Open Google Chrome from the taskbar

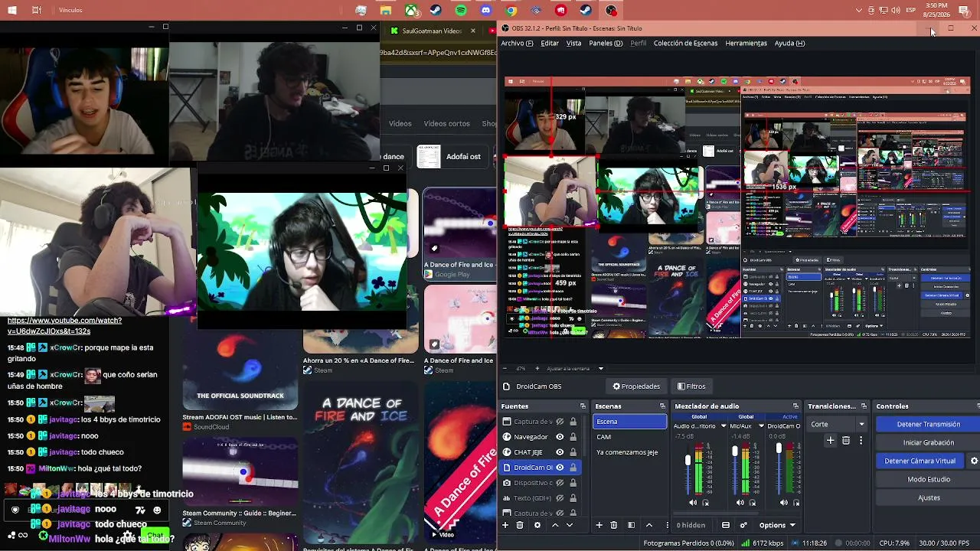(x=511, y=10)
